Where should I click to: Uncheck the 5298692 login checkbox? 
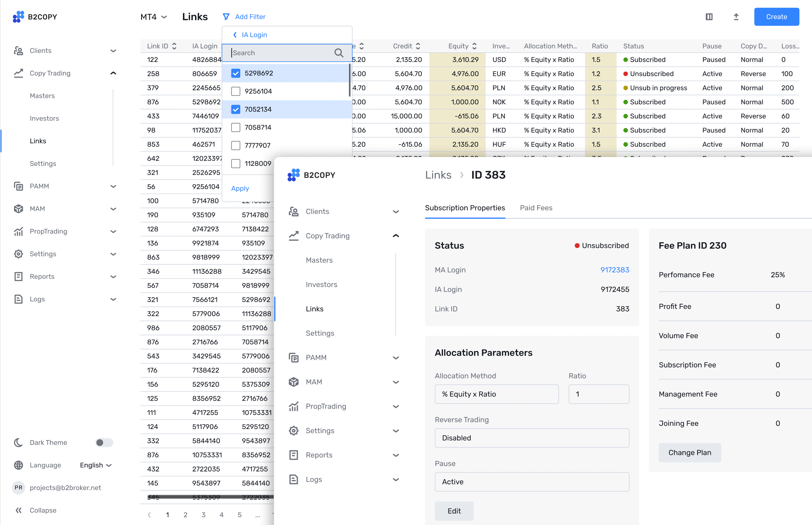click(236, 73)
